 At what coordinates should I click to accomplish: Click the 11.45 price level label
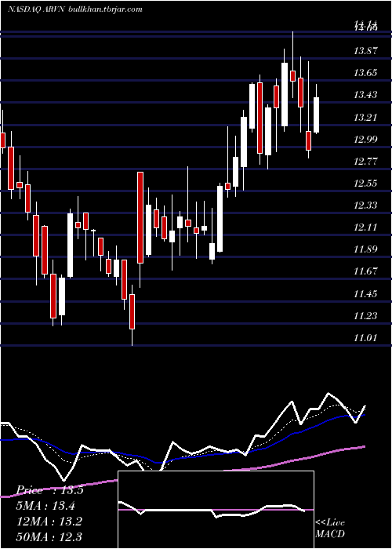[x=366, y=293]
